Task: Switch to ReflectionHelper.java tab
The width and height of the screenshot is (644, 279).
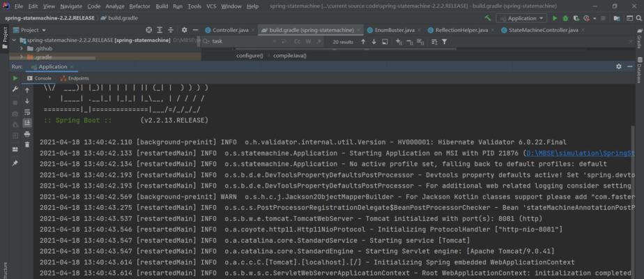Action: point(461,30)
